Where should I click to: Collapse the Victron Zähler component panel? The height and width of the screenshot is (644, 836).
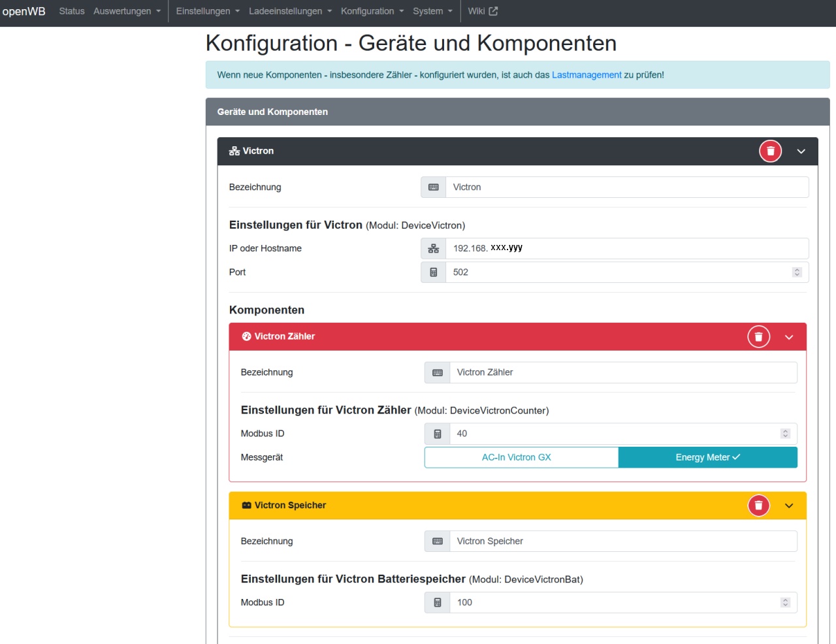(789, 337)
